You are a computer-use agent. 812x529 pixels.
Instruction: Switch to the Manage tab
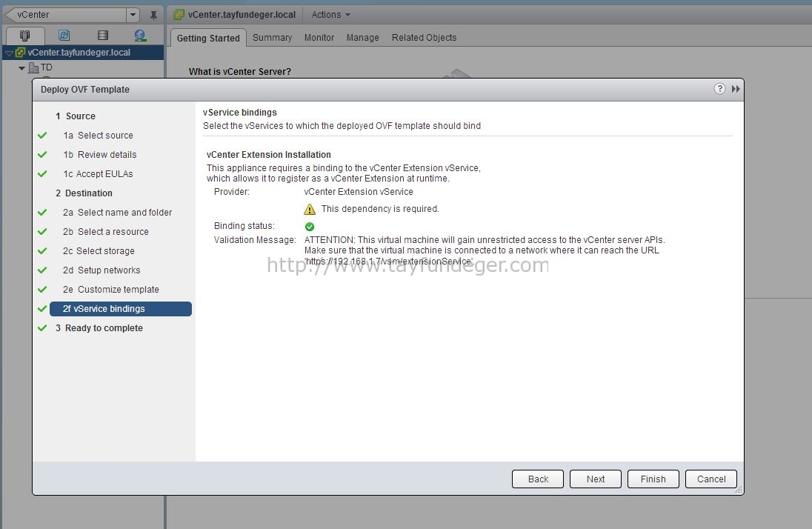click(362, 37)
